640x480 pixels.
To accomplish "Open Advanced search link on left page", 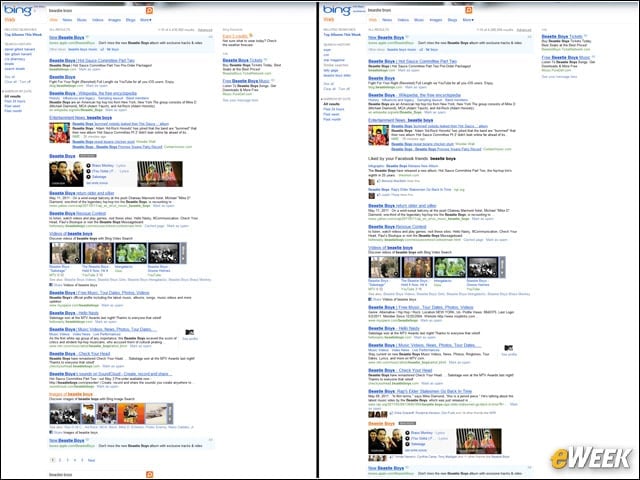I will click(x=205, y=30).
